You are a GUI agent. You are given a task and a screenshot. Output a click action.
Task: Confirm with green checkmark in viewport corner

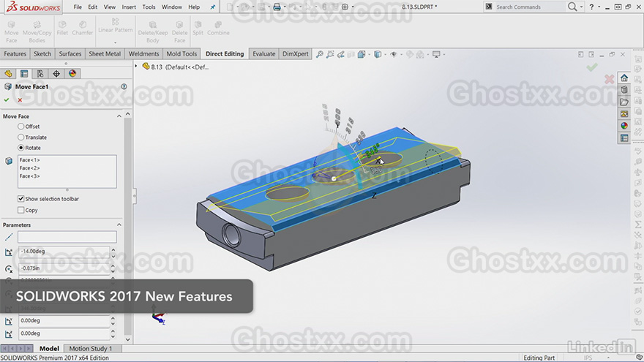tap(592, 67)
